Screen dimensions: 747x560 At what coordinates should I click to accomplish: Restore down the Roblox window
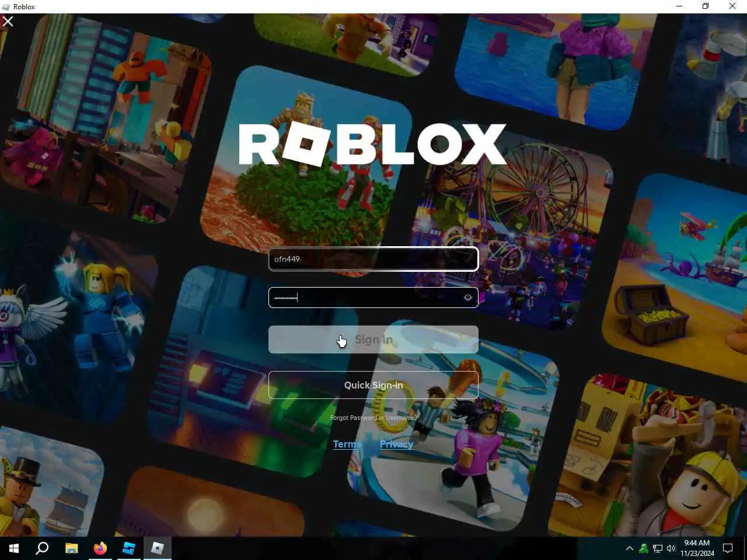coord(706,6)
